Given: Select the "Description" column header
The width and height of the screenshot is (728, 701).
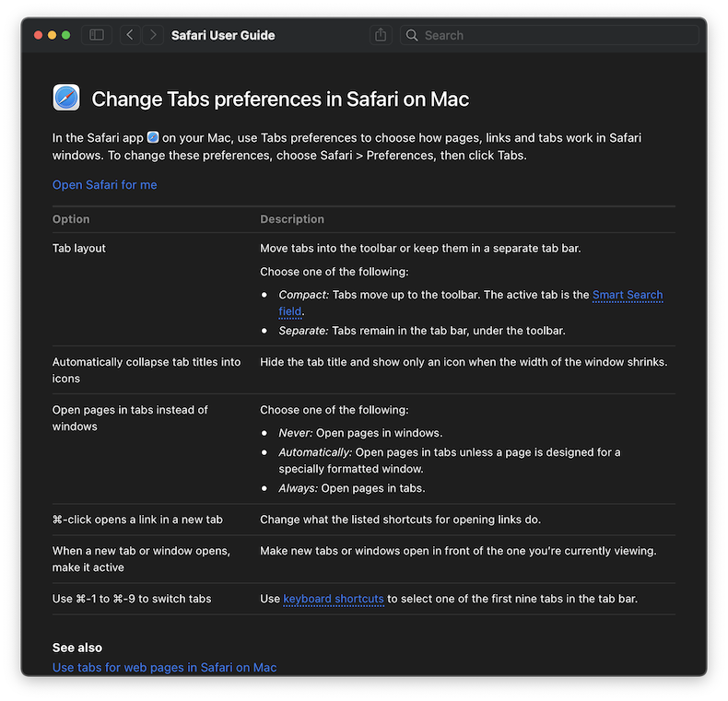Looking at the screenshot, I should (292, 219).
